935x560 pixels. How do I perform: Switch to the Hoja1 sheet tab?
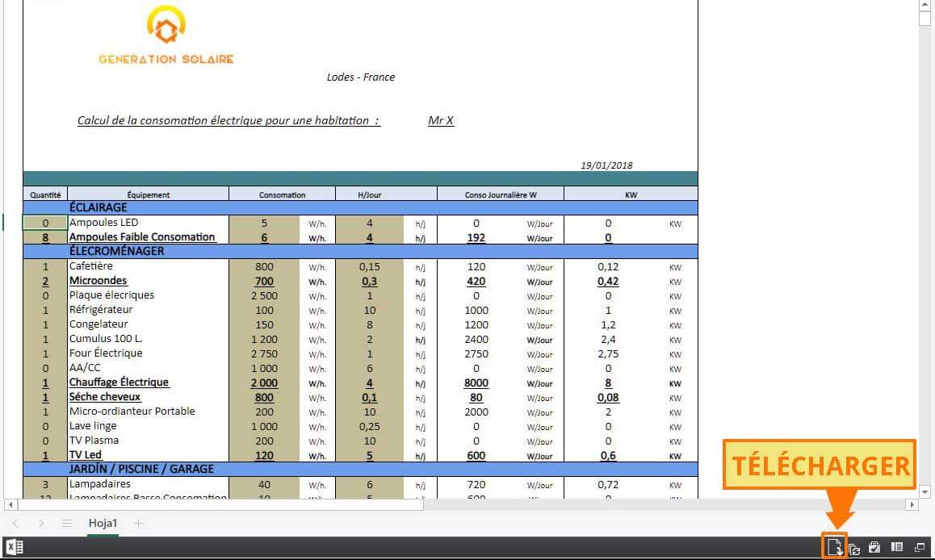point(103,522)
